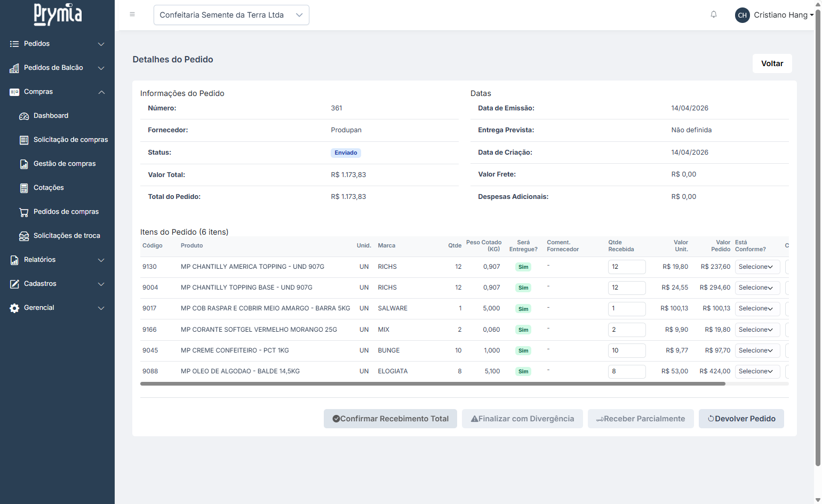Image resolution: width=822 pixels, height=504 pixels.
Task: Click the Gestão de compras document icon
Action: (x=24, y=164)
